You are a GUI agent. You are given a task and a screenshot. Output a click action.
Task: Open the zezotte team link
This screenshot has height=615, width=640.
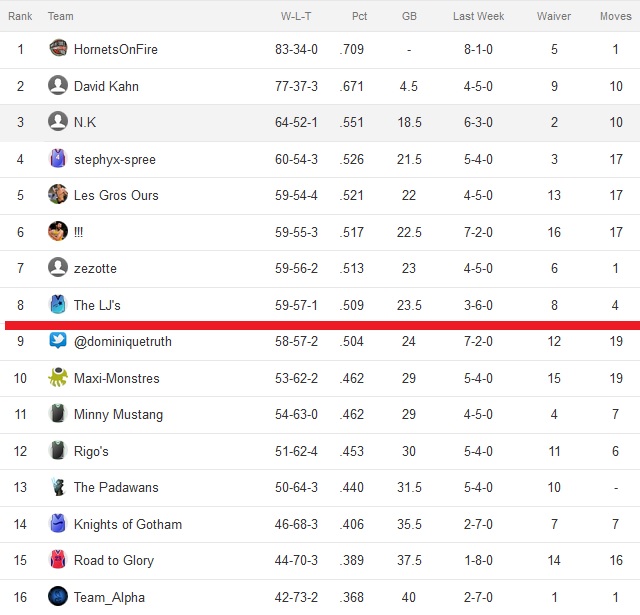pos(95,269)
